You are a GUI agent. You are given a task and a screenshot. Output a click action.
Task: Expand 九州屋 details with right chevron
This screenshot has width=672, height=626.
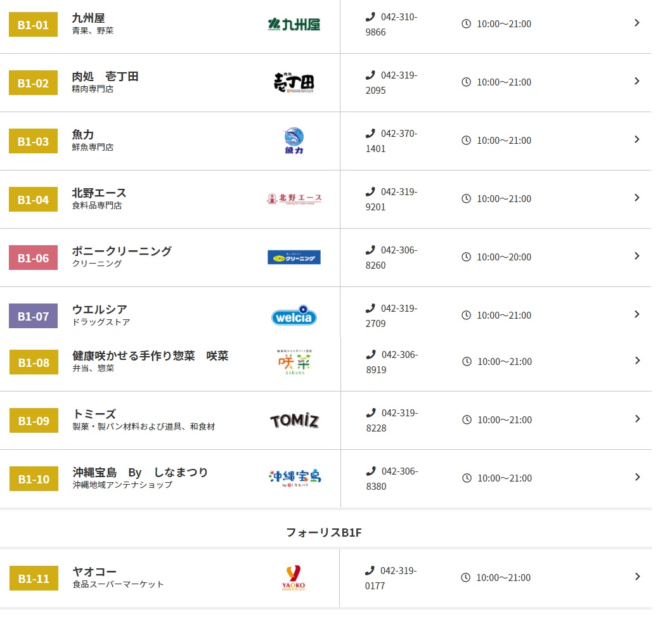pos(637,23)
